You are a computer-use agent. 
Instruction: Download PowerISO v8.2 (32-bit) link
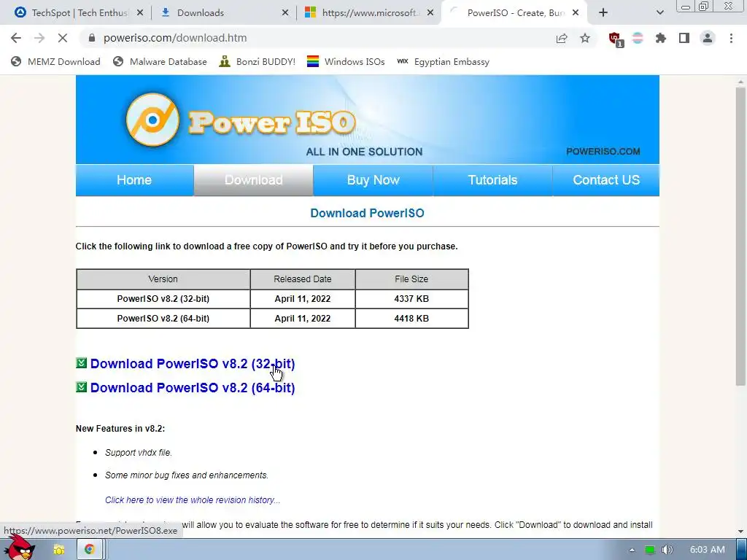tap(193, 364)
